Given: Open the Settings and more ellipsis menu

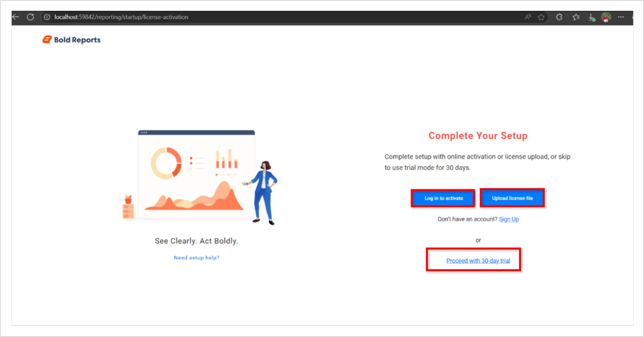Looking at the screenshot, I should (x=621, y=17).
